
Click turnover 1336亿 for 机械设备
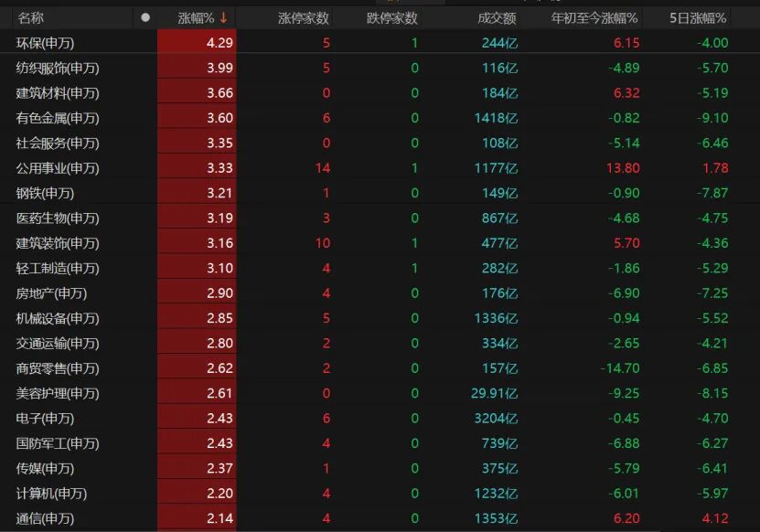pos(496,318)
